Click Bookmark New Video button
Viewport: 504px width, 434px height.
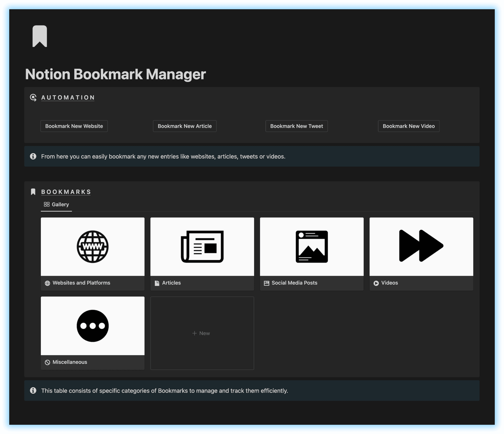408,126
